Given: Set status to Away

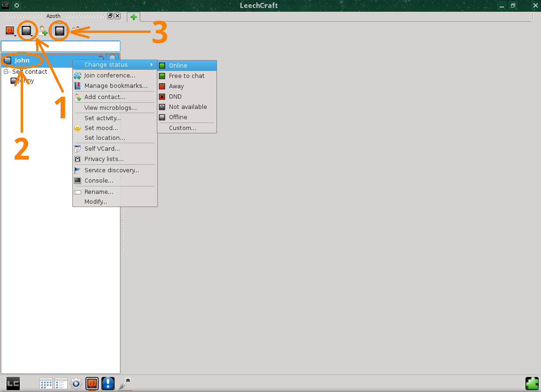Looking at the screenshot, I should (187, 86).
